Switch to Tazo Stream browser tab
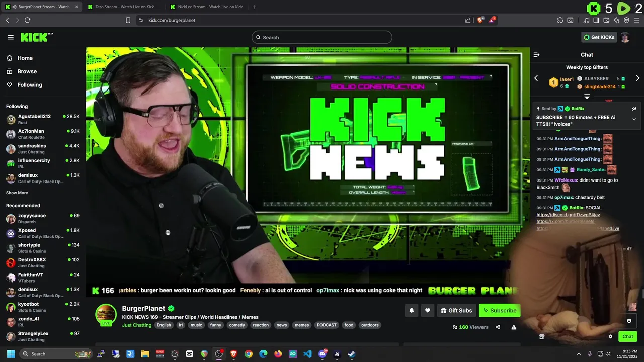This screenshot has height=362, width=644. tap(125, 7)
